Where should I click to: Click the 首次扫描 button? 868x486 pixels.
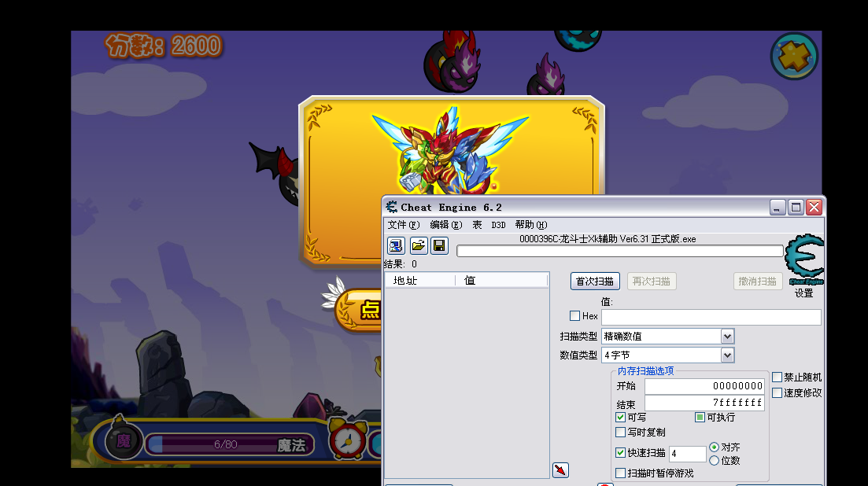pyautogui.click(x=595, y=282)
